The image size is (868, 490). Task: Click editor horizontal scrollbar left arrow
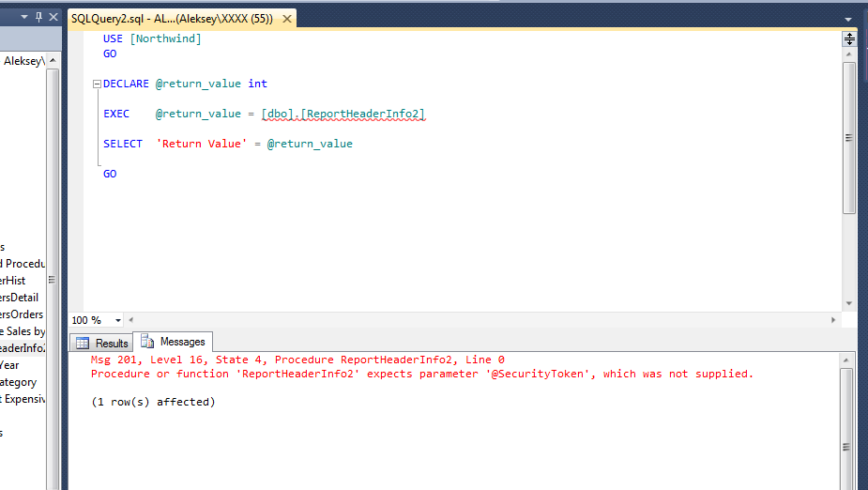tap(130, 320)
